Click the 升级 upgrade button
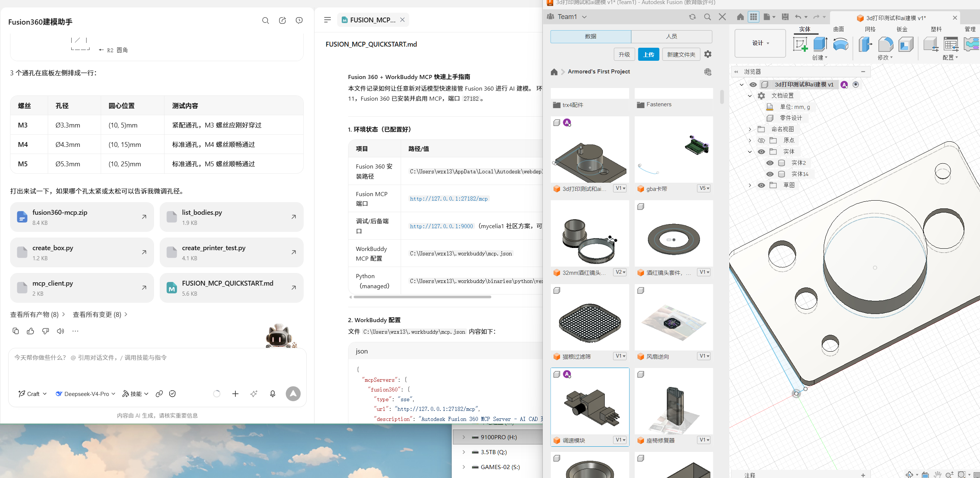 coord(624,55)
